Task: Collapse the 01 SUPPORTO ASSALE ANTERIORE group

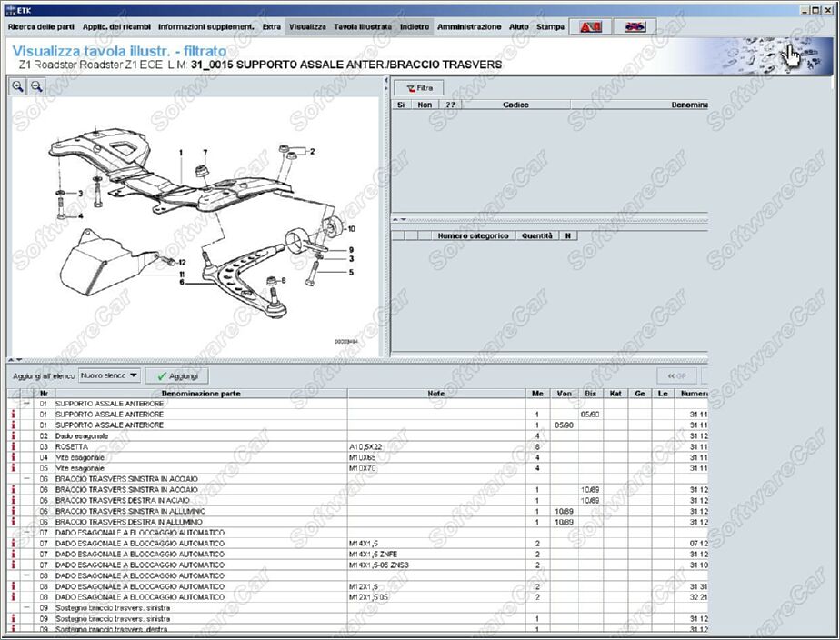Action: pyautogui.click(x=26, y=404)
